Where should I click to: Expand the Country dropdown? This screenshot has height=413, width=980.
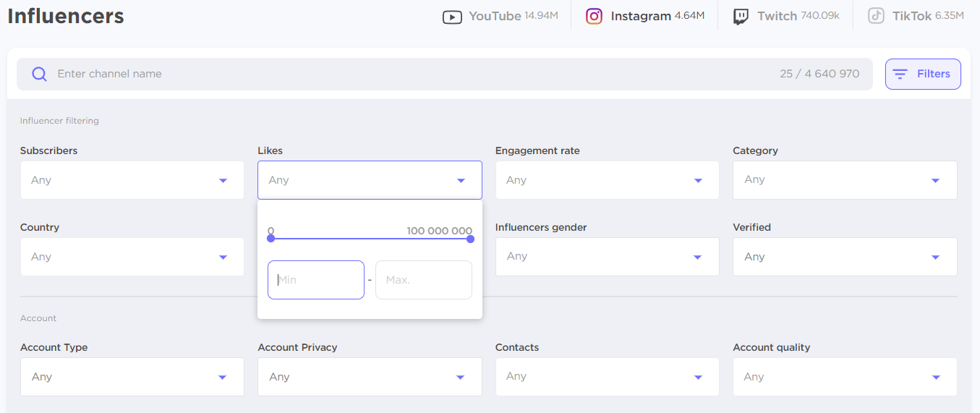click(x=132, y=257)
